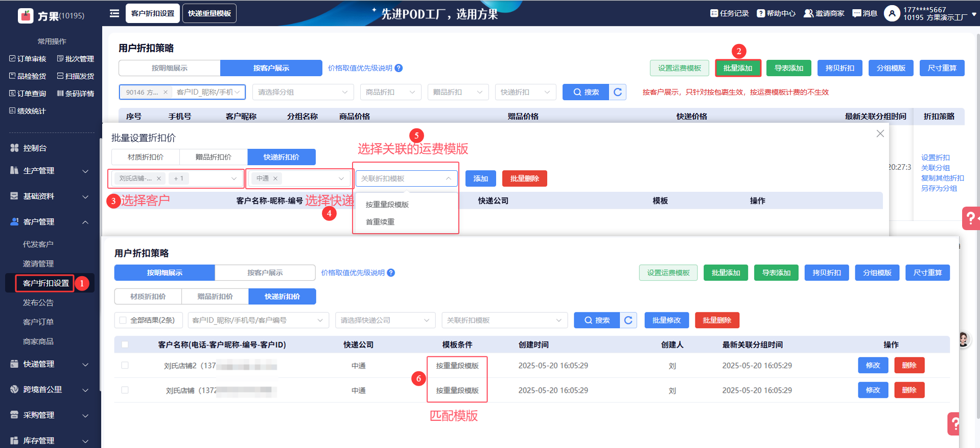Screen dimensions: 980x448
Task: Open 消息 messages icon in the header
Action: [x=857, y=13]
